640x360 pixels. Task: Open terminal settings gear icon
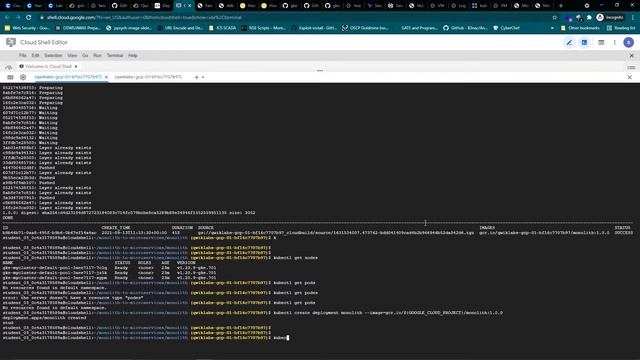23,77
